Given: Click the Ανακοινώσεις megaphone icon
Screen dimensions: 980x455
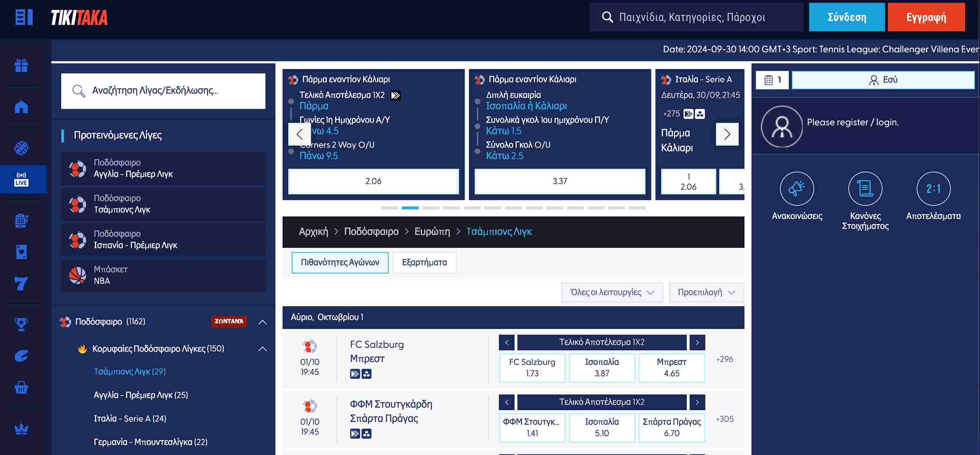Looking at the screenshot, I should [x=797, y=189].
